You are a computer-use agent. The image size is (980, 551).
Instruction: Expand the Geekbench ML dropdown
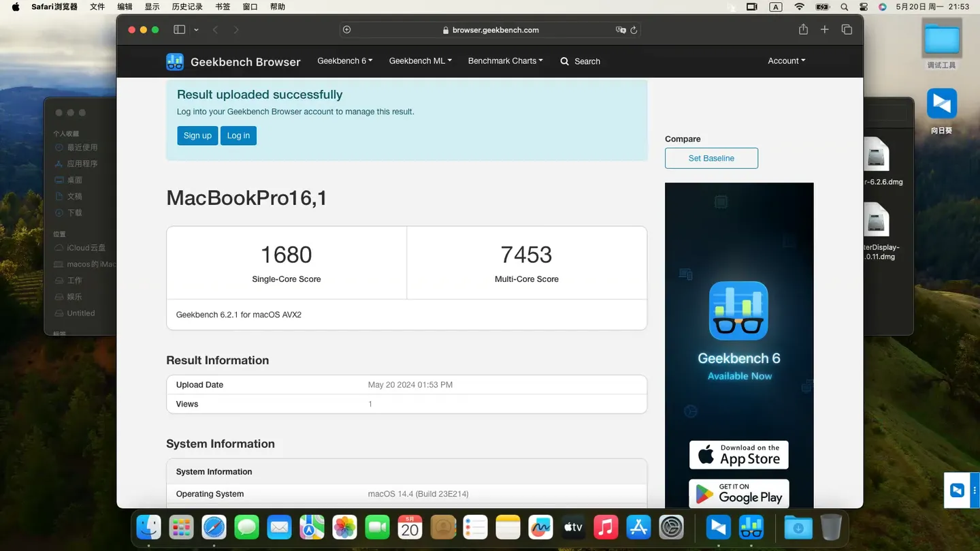(x=420, y=61)
